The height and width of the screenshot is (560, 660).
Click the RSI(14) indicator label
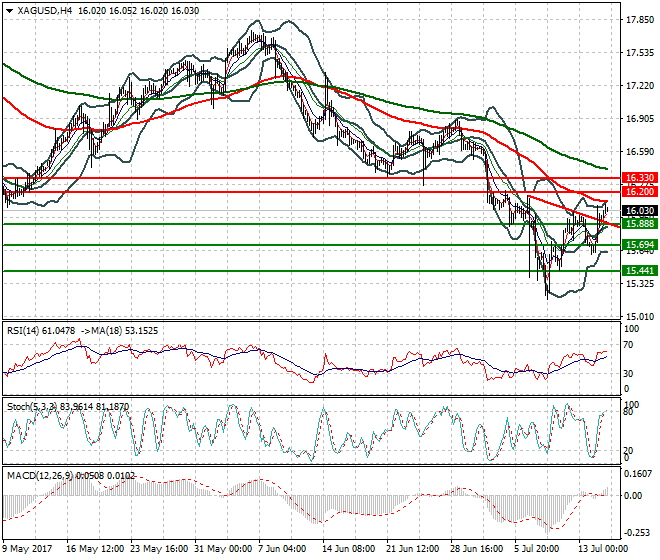24,331
